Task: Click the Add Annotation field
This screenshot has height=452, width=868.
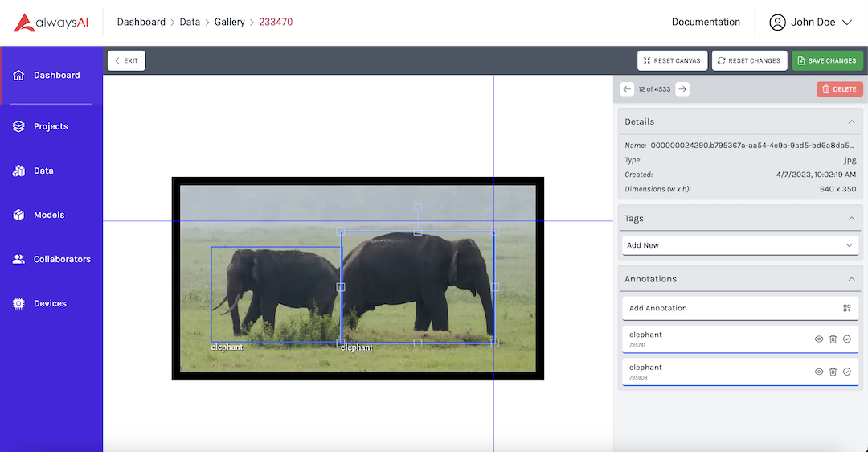Action: pos(740,309)
